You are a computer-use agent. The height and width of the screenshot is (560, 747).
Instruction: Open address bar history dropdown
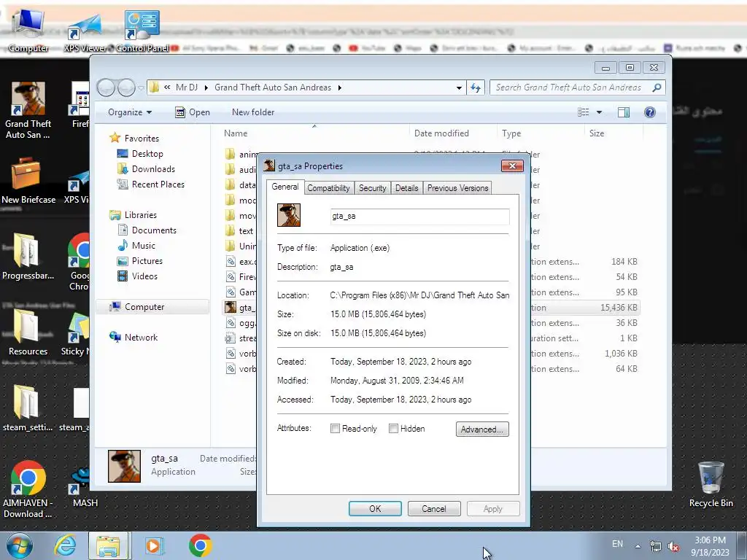[459, 87]
